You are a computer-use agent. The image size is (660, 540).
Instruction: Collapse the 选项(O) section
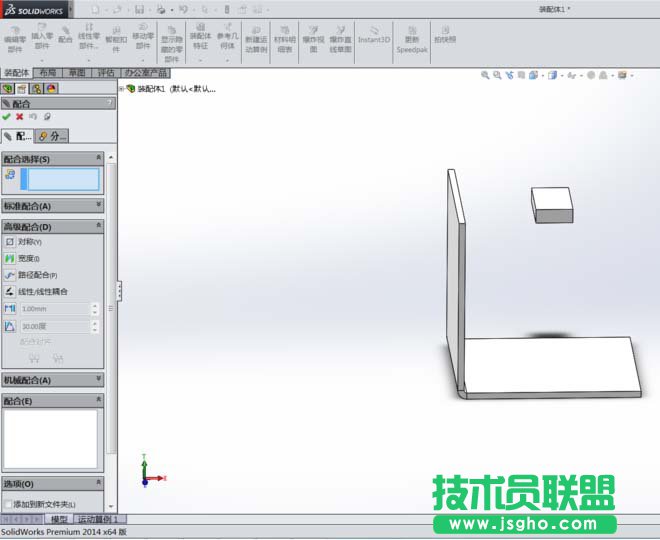tap(98, 482)
